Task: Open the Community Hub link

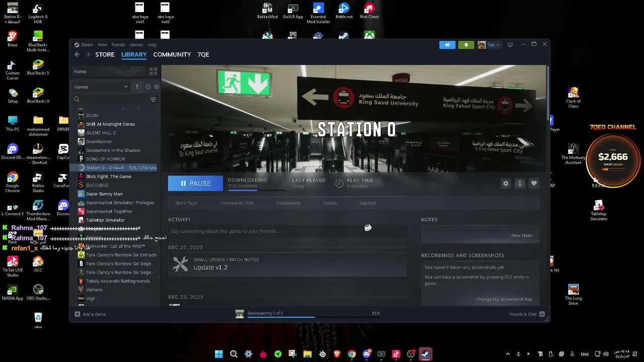Action: click(236, 203)
